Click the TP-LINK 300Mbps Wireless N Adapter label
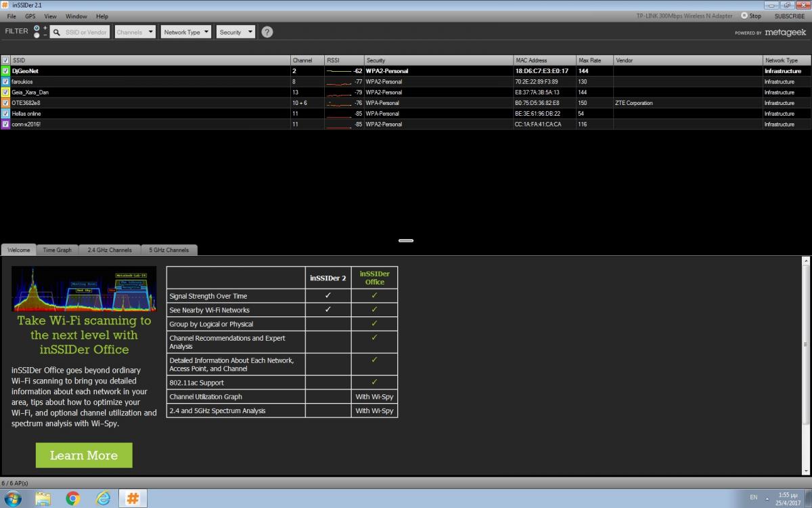Image resolution: width=812 pixels, height=508 pixels. 684,16
